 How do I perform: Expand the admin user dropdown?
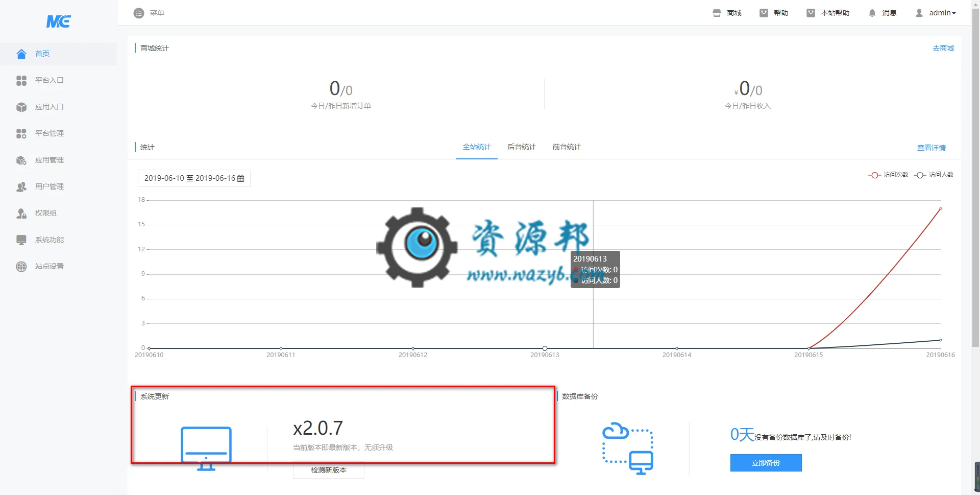pyautogui.click(x=936, y=13)
